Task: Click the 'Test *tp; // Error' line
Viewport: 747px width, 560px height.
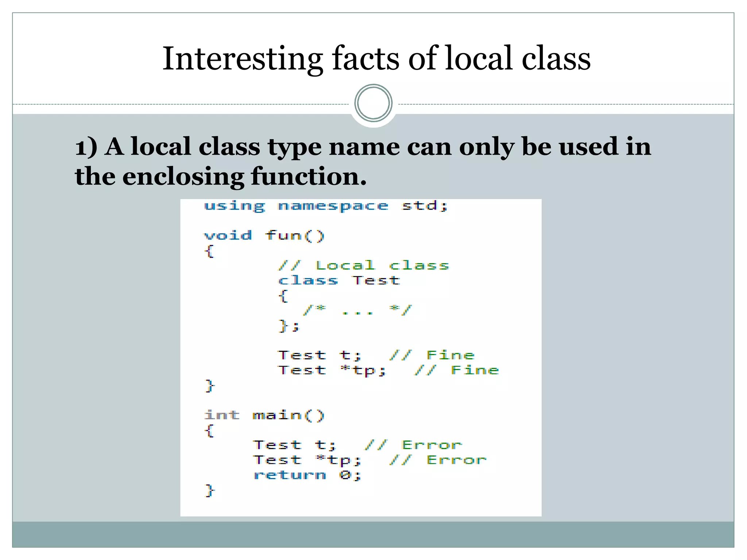Action: click(370, 460)
